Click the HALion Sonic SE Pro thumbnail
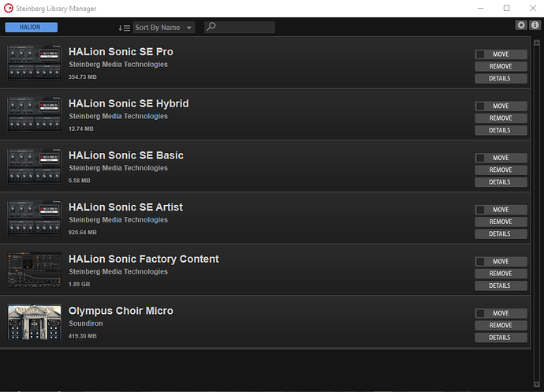This screenshot has width=544, height=392. (35, 63)
